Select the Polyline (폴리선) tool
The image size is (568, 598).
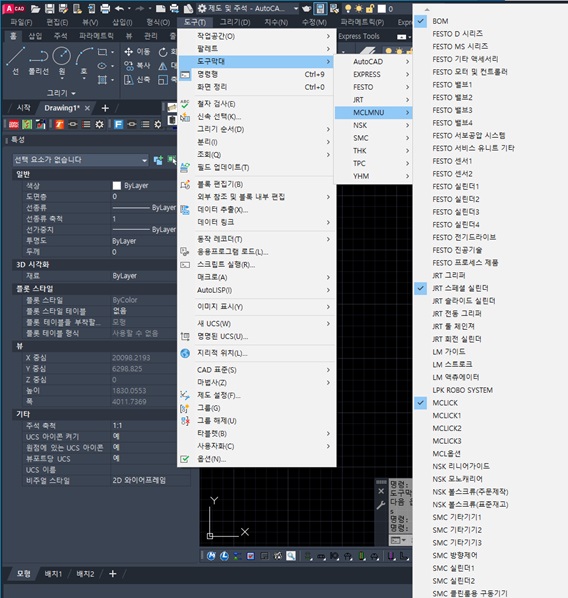(x=39, y=61)
